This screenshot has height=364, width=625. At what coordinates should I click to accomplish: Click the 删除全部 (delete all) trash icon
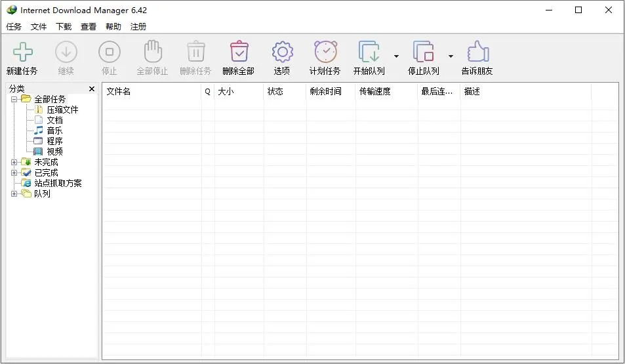pos(238,52)
